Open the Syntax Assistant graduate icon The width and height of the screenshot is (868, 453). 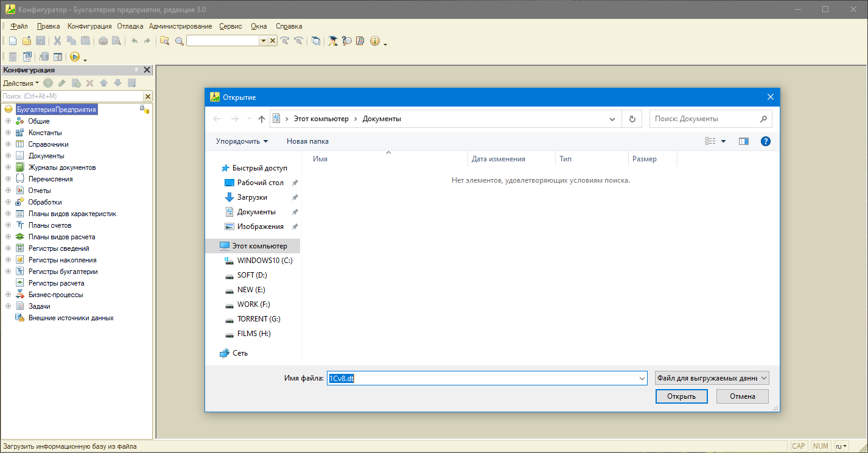point(333,41)
